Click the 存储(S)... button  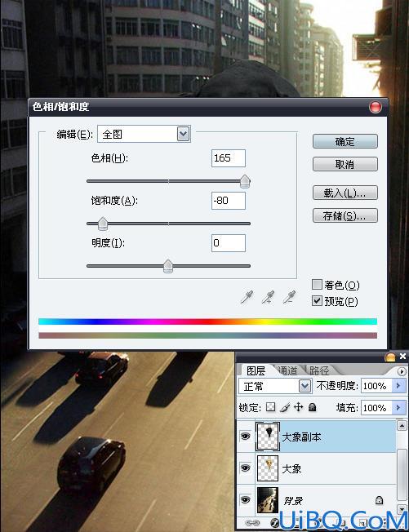tap(345, 215)
